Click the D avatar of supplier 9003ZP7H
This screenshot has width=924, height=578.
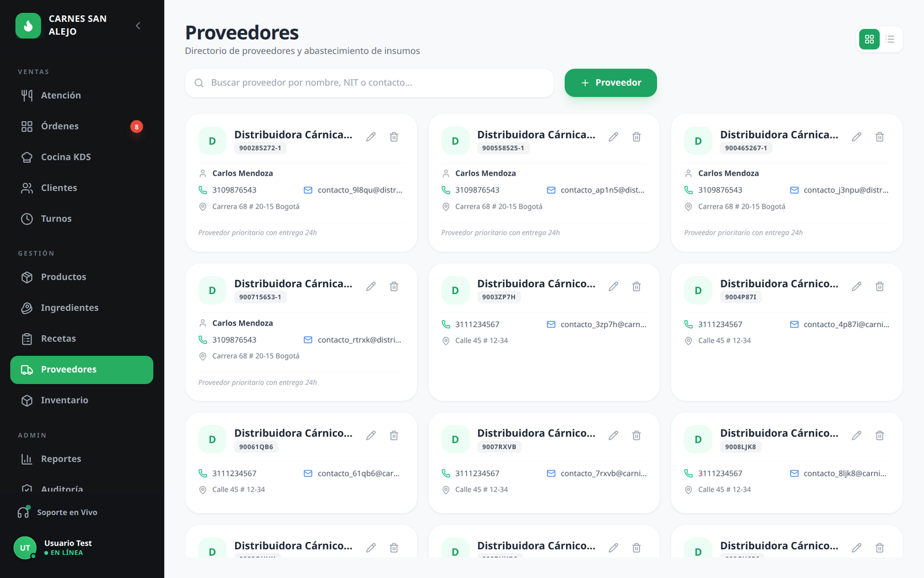[x=455, y=290]
